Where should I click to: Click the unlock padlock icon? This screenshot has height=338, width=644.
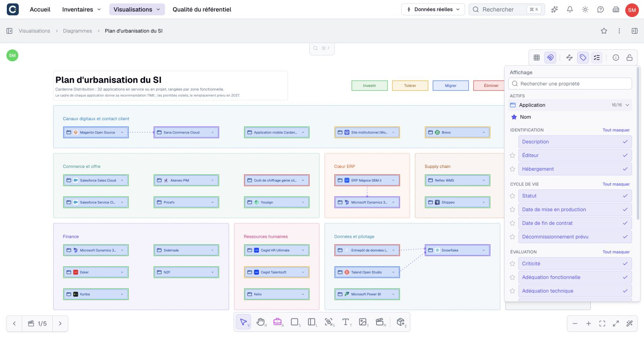coord(630,58)
